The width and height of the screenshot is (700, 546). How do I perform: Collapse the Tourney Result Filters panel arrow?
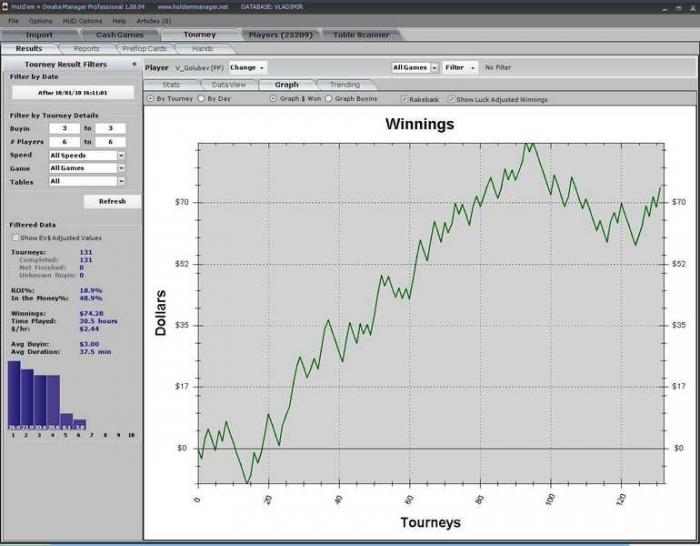click(x=134, y=64)
